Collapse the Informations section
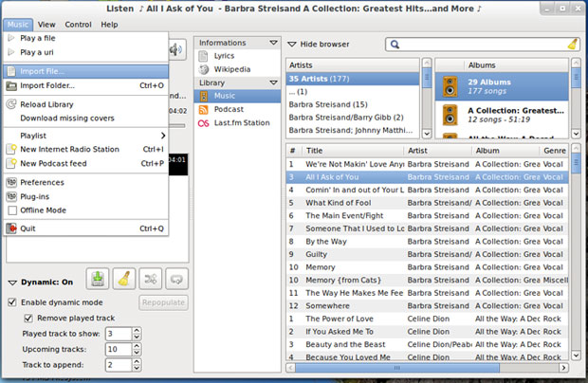 click(x=273, y=43)
